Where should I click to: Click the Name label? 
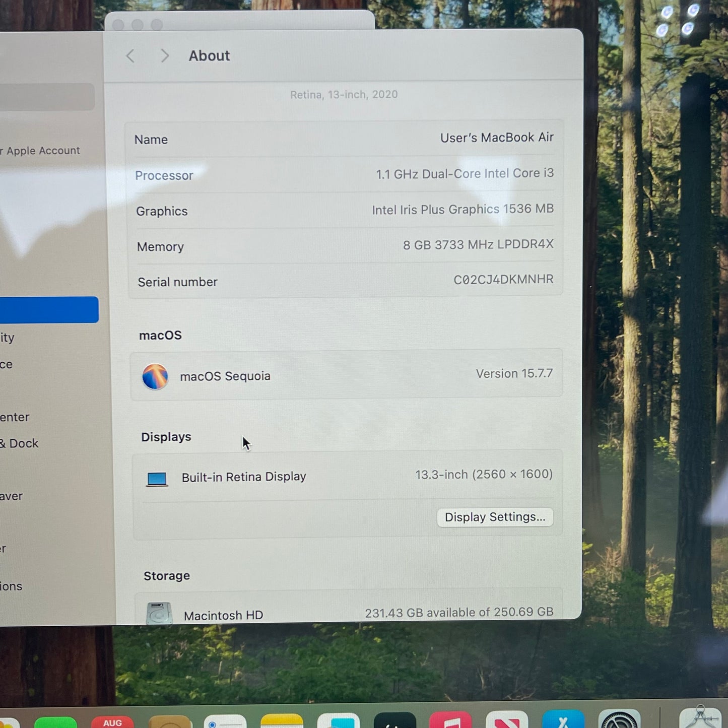(151, 140)
